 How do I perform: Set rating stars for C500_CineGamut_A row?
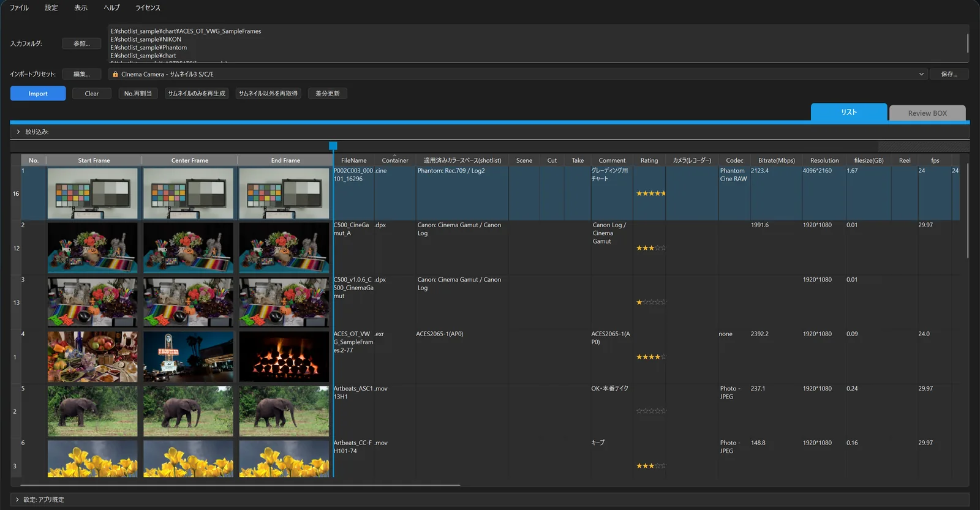click(650, 248)
